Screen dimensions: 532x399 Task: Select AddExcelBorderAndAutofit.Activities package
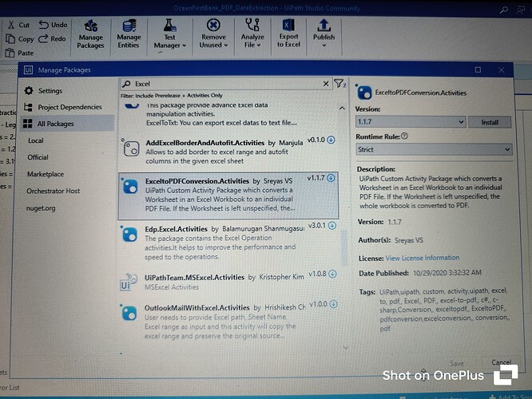click(x=228, y=151)
